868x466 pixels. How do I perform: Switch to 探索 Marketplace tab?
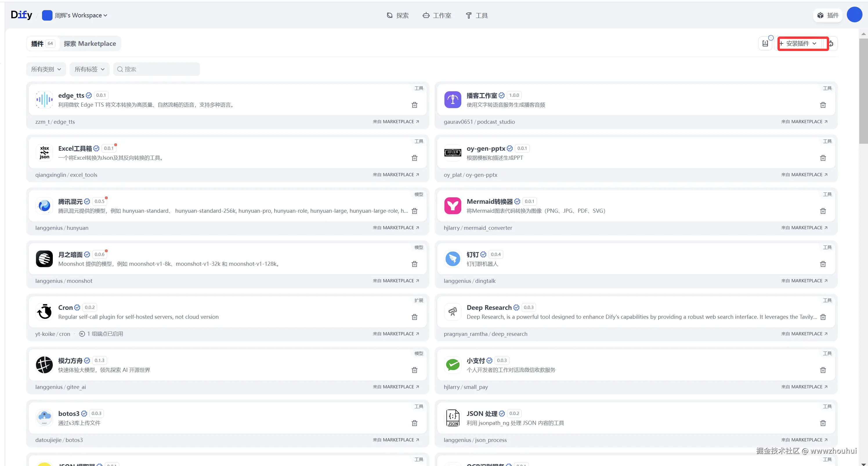pyautogui.click(x=90, y=44)
